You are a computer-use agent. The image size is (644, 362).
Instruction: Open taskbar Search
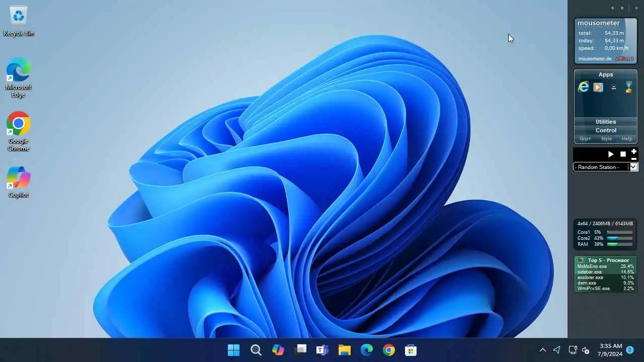click(256, 350)
